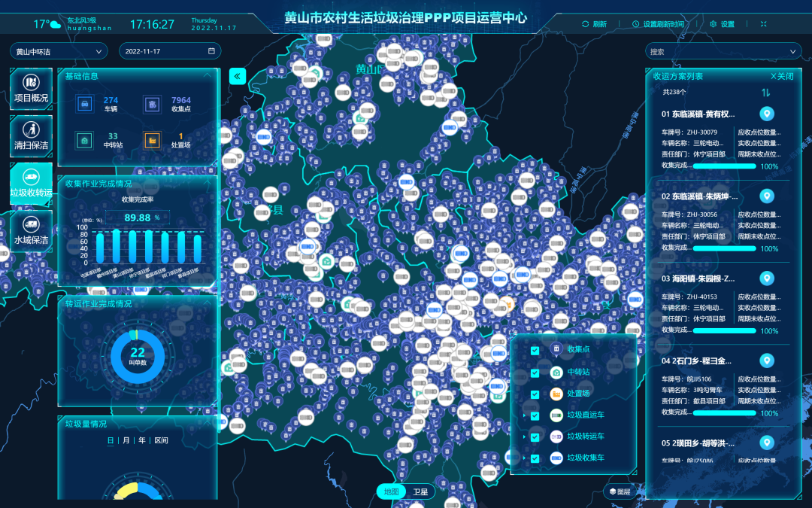This screenshot has height=508, width=812.
Task: Switch map view to 卫星 tab
Action: click(420, 492)
